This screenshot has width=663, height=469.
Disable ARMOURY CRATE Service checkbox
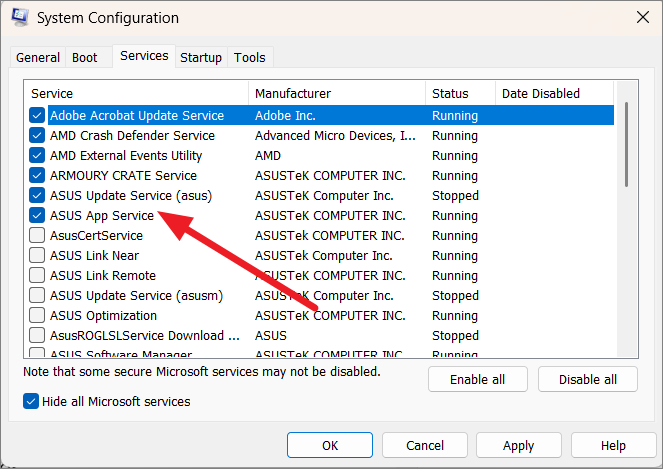tap(37, 175)
